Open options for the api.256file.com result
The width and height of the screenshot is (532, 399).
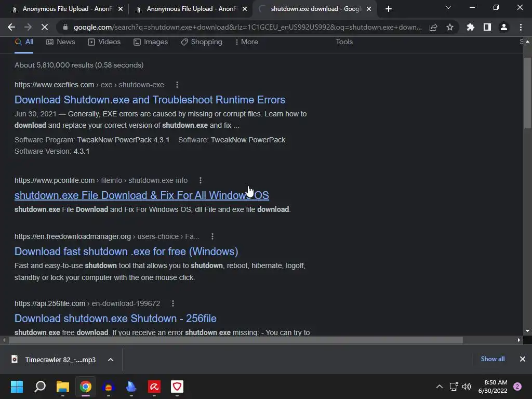coord(173,303)
